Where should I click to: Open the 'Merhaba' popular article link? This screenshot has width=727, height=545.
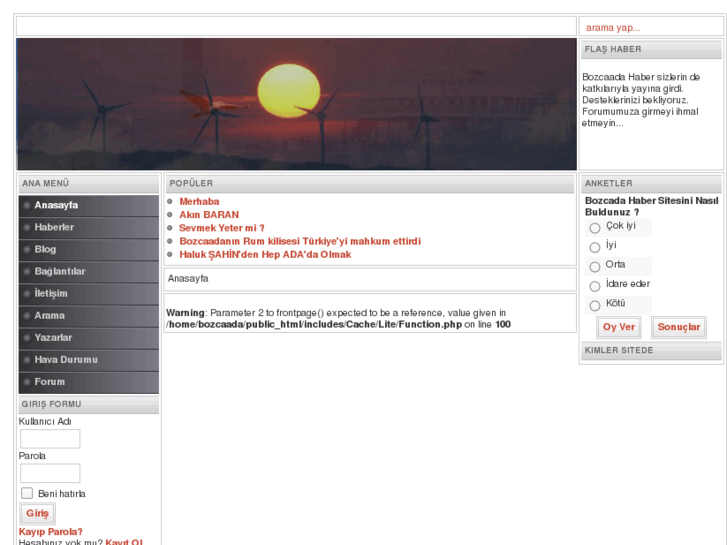coord(199,201)
